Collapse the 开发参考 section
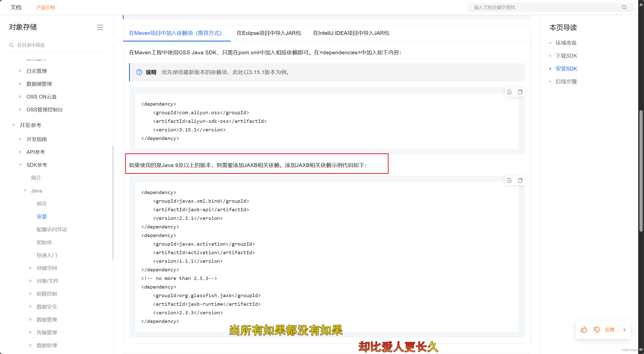This screenshot has height=354, width=644. (x=14, y=125)
